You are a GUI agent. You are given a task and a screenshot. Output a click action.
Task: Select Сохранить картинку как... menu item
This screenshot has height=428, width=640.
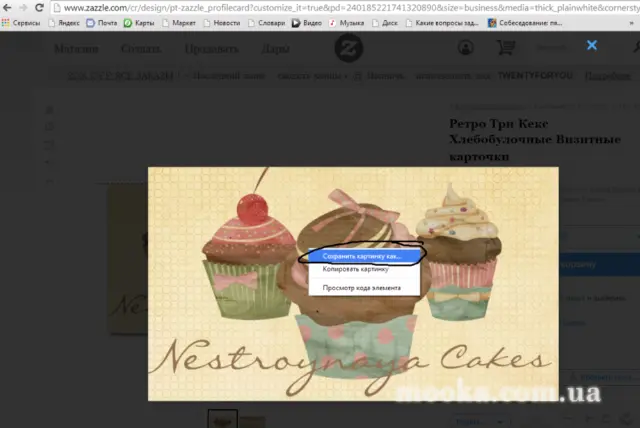click(x=364, y=256)
